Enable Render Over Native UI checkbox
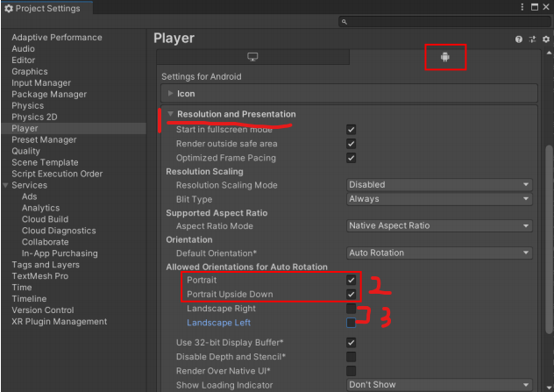 point(351,370)
